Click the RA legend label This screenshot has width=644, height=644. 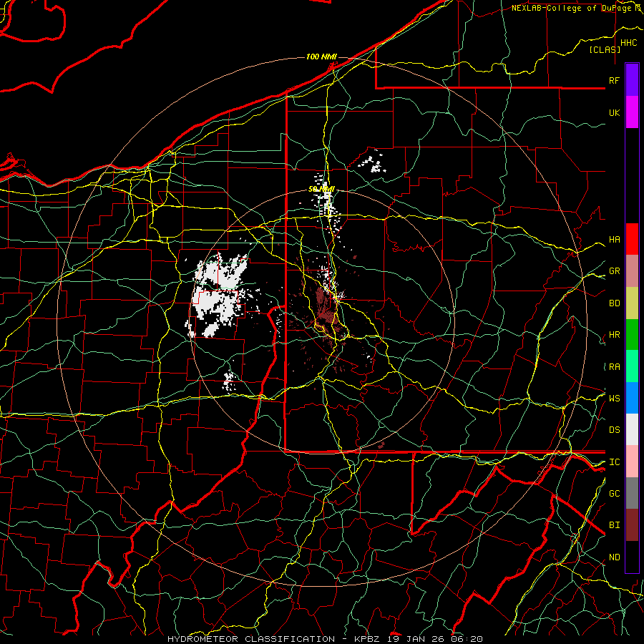click(x=615, y=367)
